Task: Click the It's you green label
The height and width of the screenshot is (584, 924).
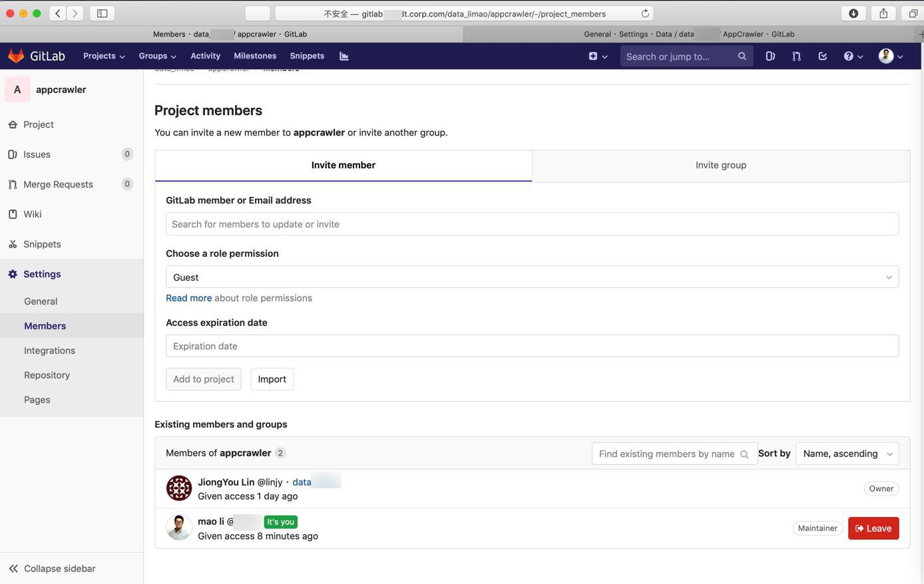Action: point(280,522)
